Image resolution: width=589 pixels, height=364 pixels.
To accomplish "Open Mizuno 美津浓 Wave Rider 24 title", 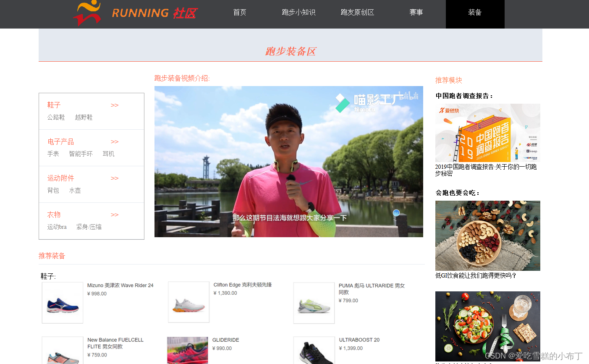I will (120, 285).
